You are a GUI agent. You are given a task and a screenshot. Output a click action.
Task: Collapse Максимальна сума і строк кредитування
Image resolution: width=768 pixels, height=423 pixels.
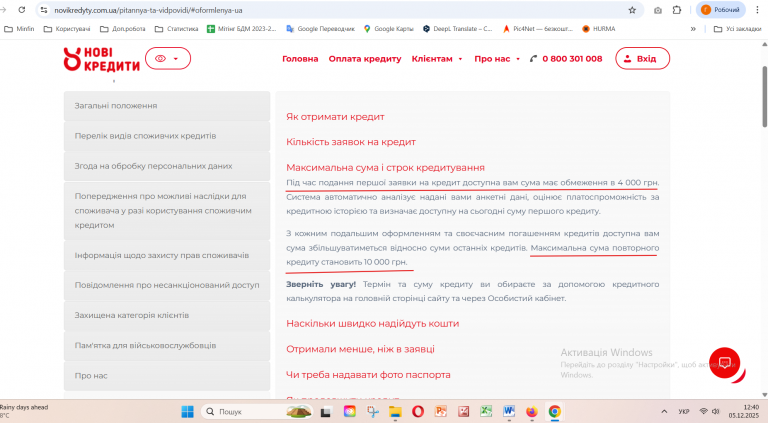(x=385, y=167)
